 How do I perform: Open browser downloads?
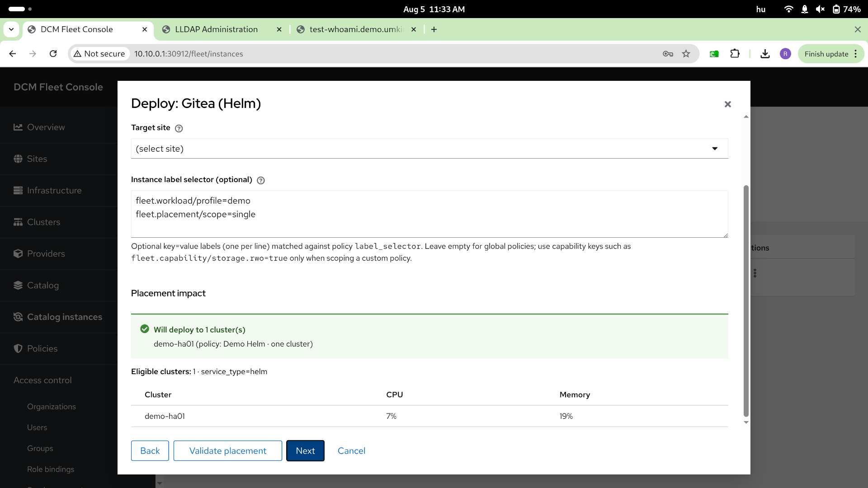tap(765, 54)
